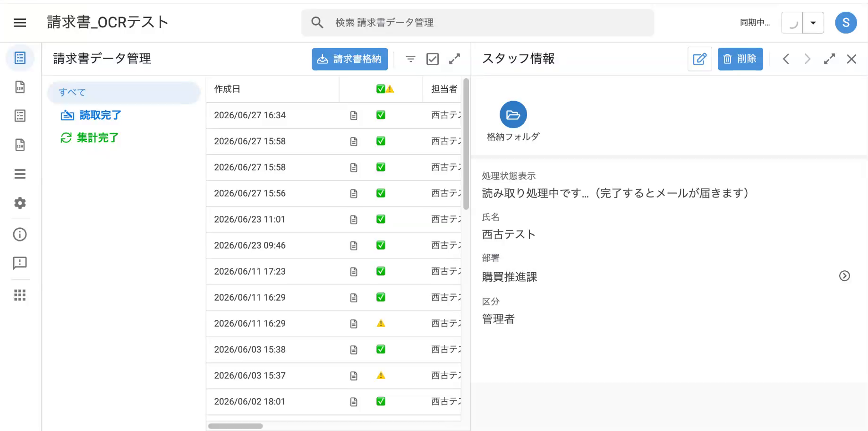Click the 西古テスト name value

pos(509,234)
